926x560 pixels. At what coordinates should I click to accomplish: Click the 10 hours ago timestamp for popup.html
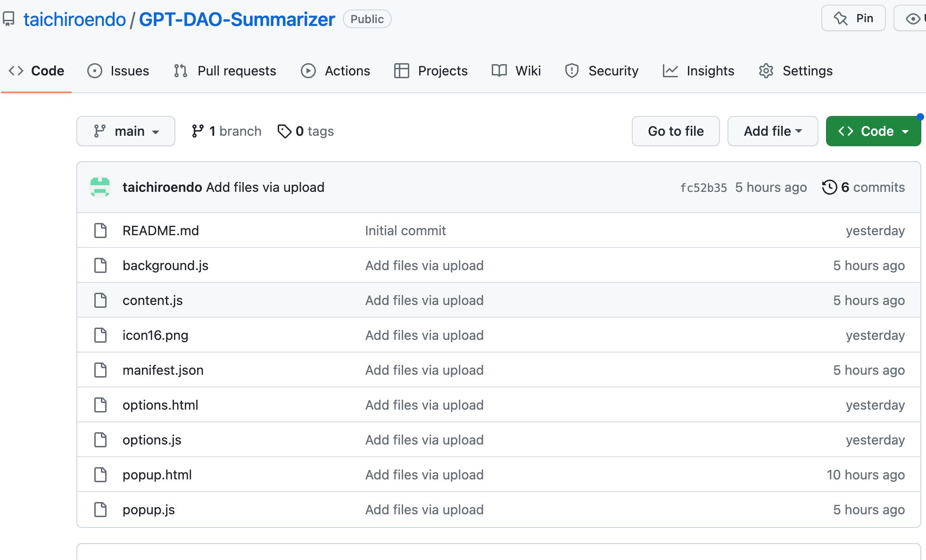866,475
